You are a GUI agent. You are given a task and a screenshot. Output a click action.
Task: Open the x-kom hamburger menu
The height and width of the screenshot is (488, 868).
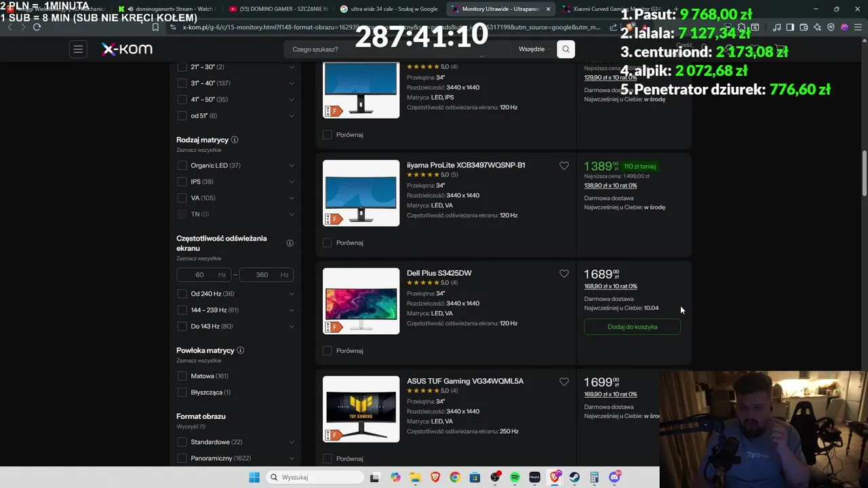tap(78, 49)
